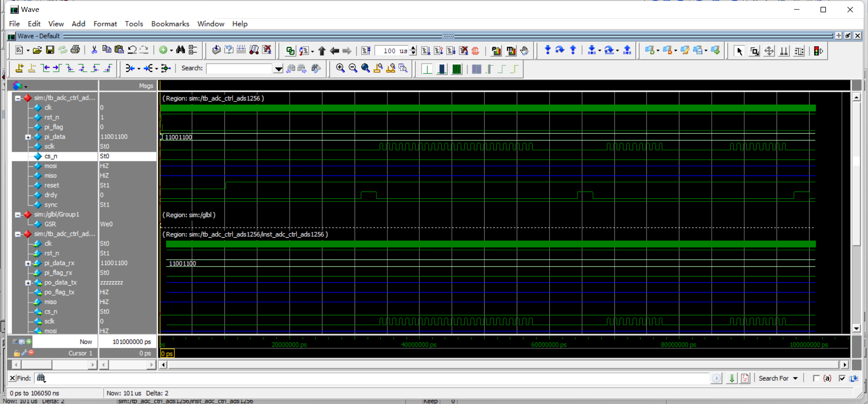Image resolution: width=868 pixels, height=404 pixels.
Task: Expand the pi_data_rx signal bus
Action: pyautogui.click(x=28, y=263)
